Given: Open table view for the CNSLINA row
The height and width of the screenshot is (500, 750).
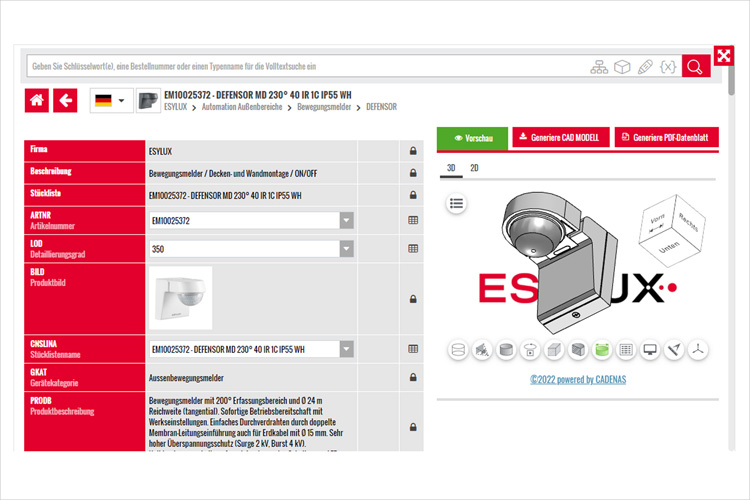Looking at the screenshot, I should (413, 349).
